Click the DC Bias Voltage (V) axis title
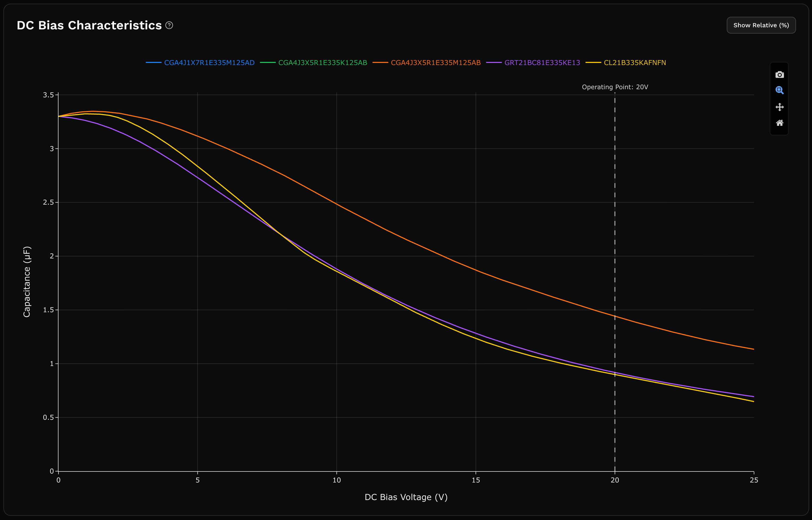812x520 pixels. point(406,497)
